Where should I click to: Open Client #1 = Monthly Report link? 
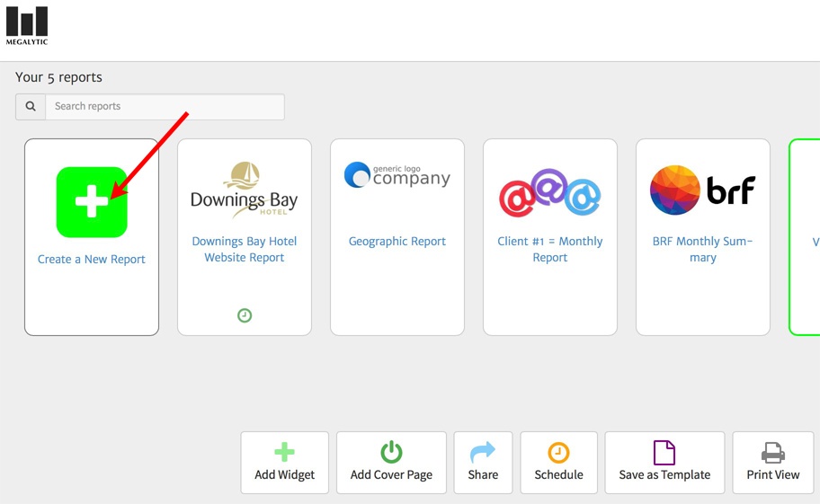(x=550, y=250)
